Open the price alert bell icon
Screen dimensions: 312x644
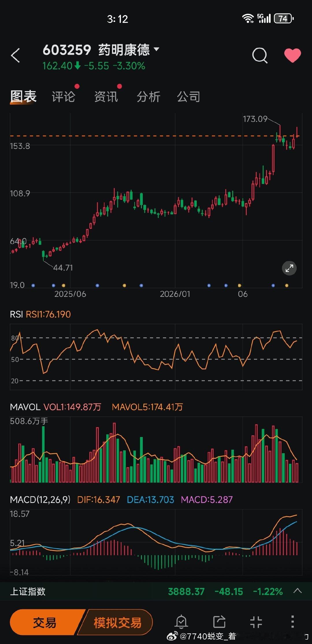(x=181, y=622)
